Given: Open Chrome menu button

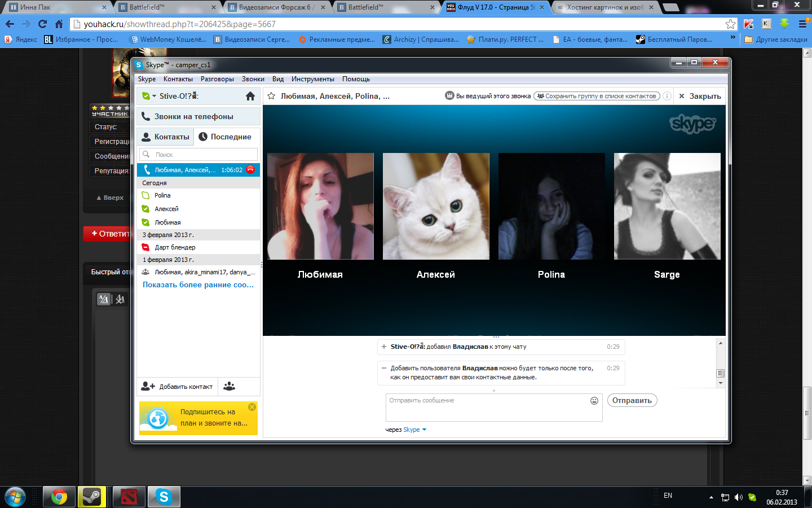Looking at the screenshot, I should click(802, 24).
